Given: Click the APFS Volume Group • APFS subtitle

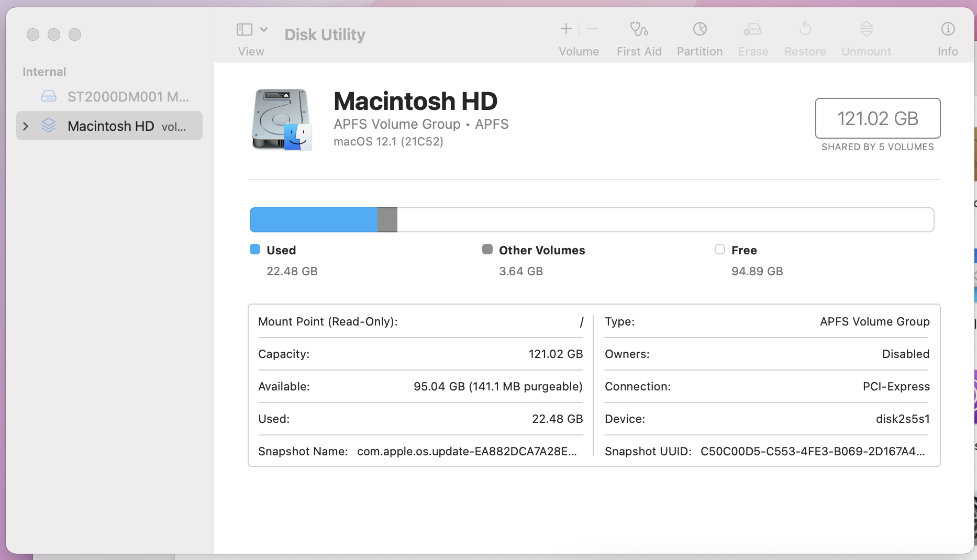Looking at the screenshot, I should (x=421, y=124).
